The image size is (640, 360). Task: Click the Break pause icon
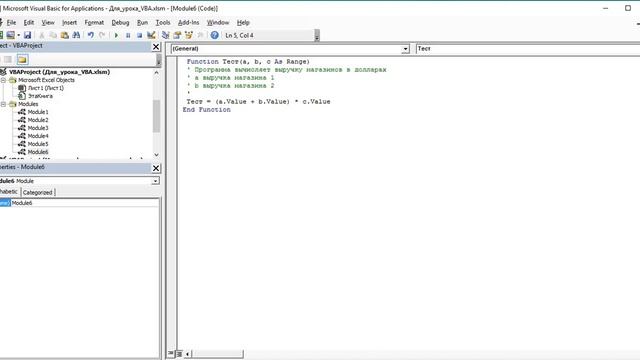(x=128, y=36)
